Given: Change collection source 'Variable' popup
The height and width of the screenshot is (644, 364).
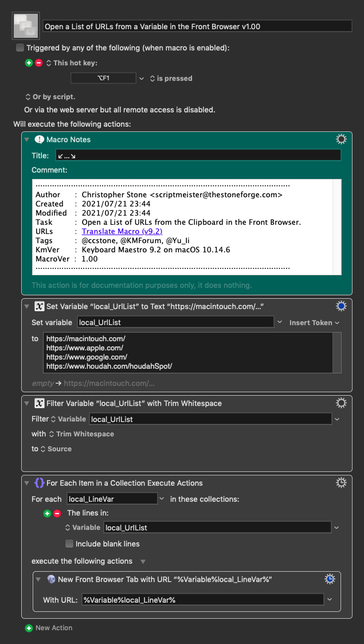Looking at the screenshot, I should click(83, 528).
